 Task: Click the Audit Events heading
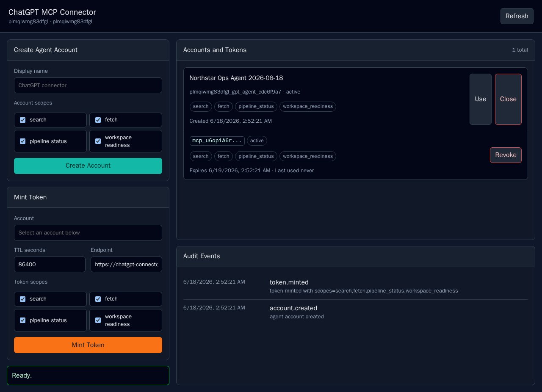[x=202, y=256]
